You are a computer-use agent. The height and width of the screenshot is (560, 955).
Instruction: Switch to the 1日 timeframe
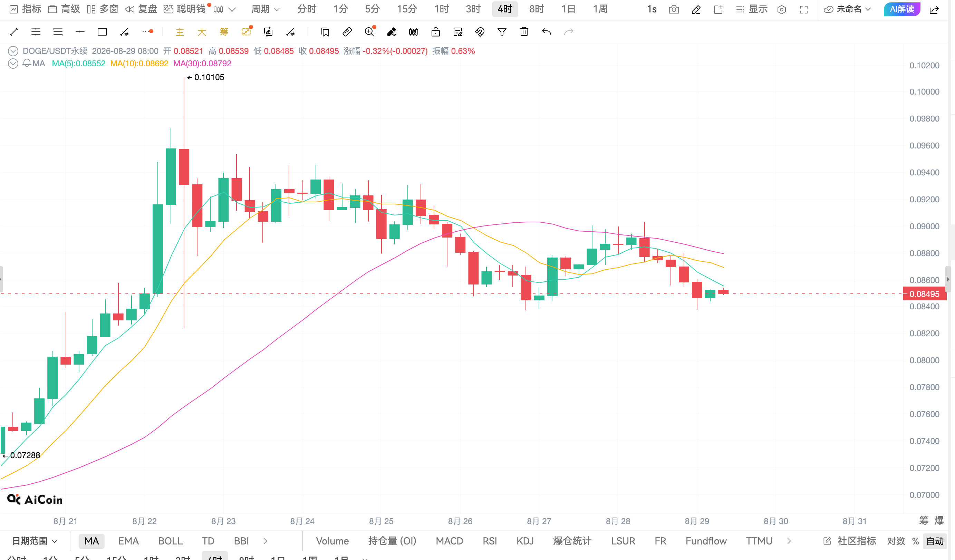(x=568, y=9)
